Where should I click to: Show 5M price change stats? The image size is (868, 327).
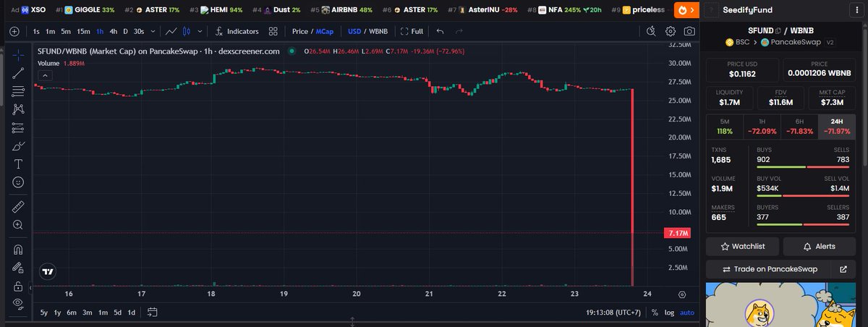pyautogui.click(x=725, y=126)
